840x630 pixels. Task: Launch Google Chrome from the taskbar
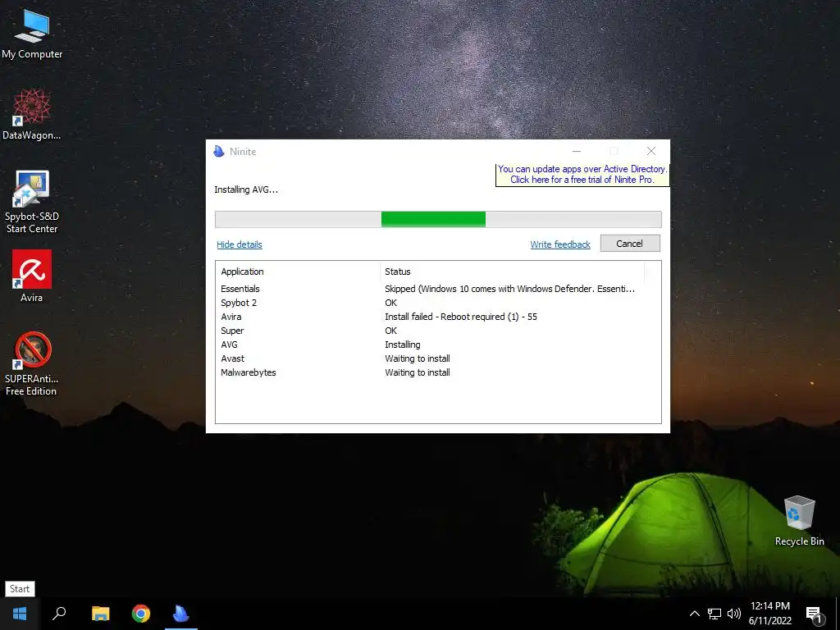click(141, 614)
